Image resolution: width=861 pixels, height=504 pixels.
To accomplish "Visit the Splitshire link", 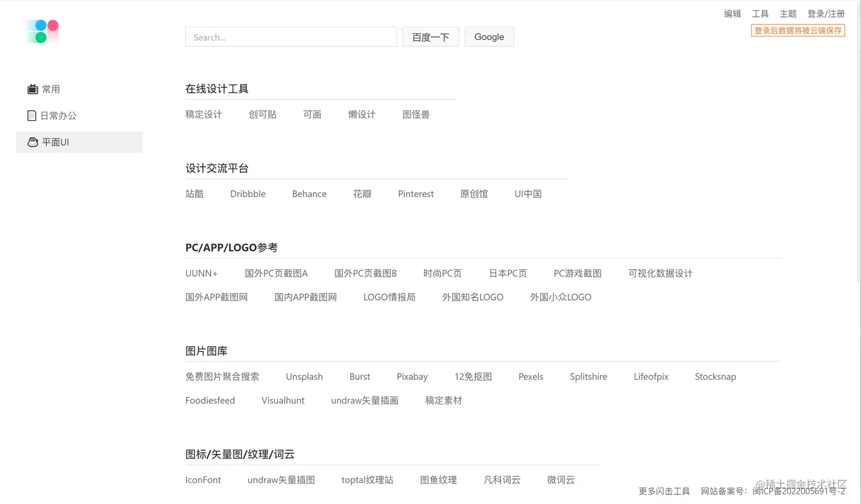I will [588, 377].
